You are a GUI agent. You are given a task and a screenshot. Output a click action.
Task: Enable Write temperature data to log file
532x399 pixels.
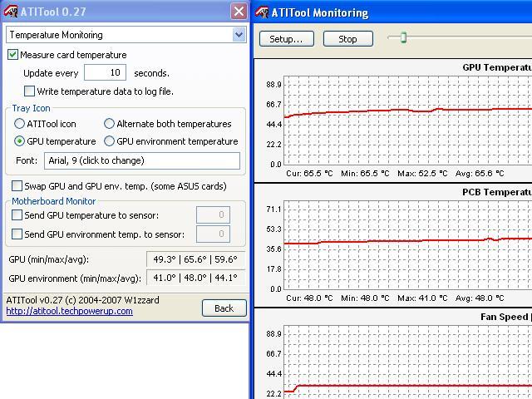tap(30, 91)
